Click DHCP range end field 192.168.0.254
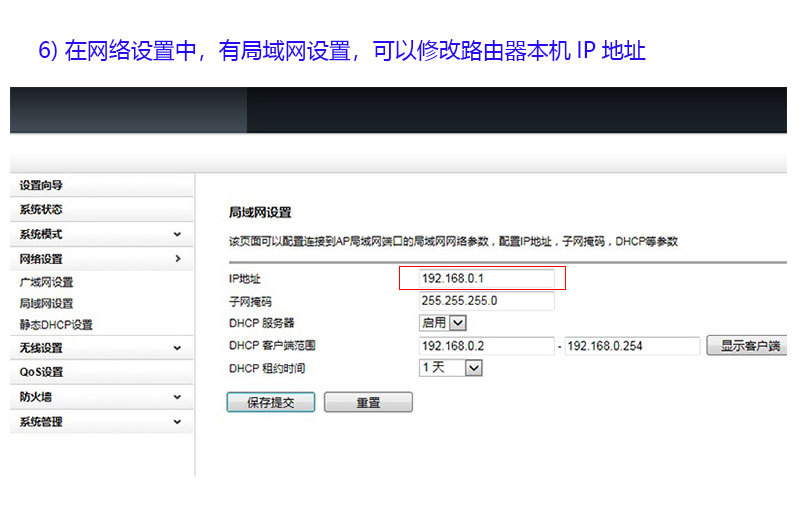This screenshot has height=505, width=800. tap(631, 346)
